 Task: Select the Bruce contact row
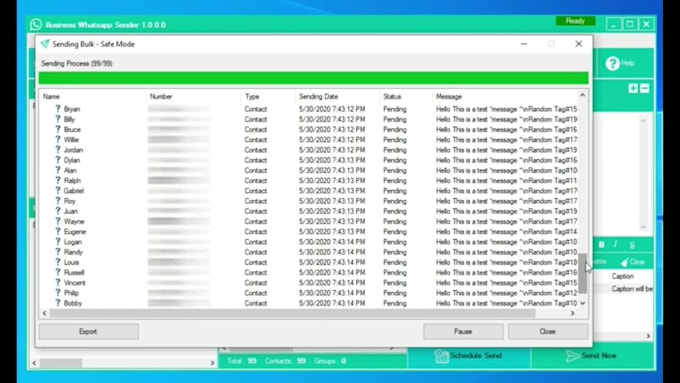coord(309,129)
